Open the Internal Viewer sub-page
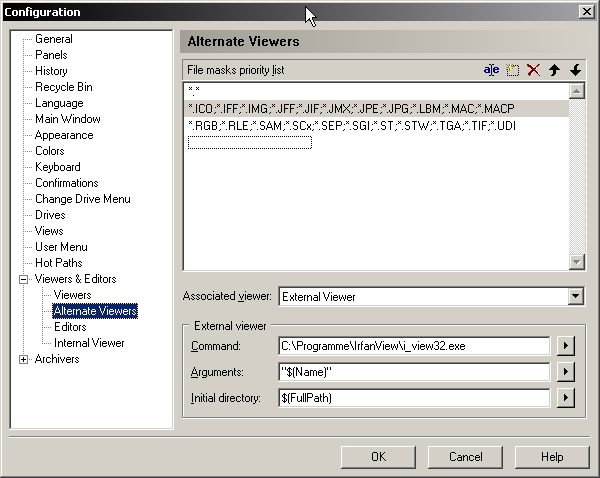This screenshot has height=478, width=600. 89,343
